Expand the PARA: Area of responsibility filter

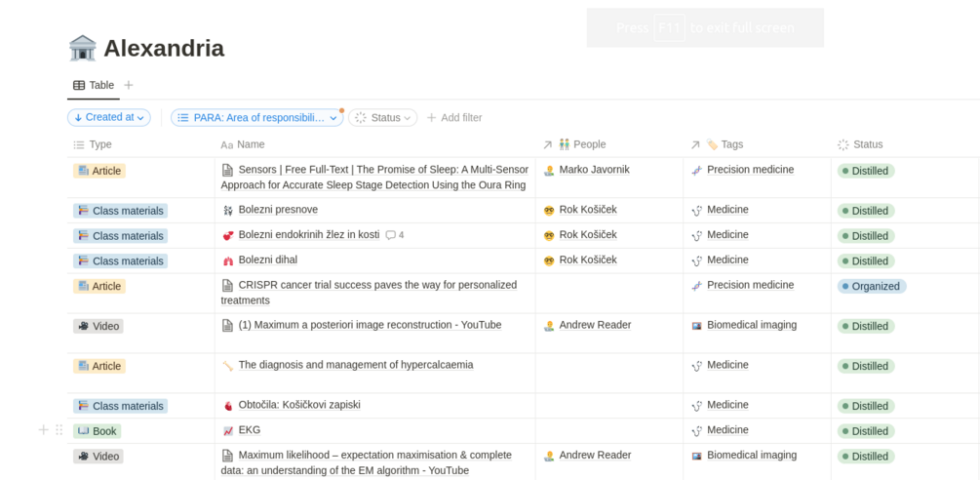[257, 118]
